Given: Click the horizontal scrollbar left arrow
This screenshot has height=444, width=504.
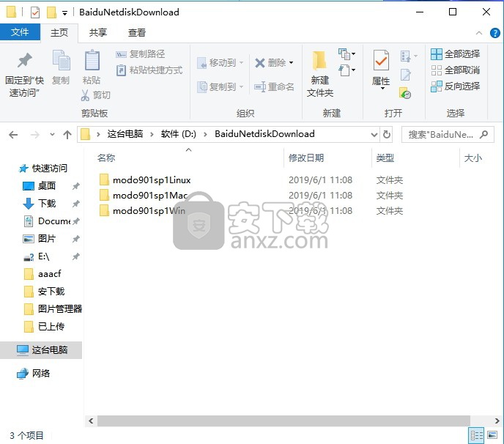Looking at the screenshot, I should pyautogui.click(x=91, y=421).
